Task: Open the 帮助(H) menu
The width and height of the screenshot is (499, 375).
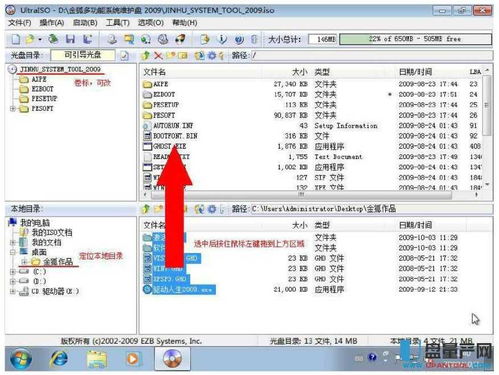Action: pos(184,23)
